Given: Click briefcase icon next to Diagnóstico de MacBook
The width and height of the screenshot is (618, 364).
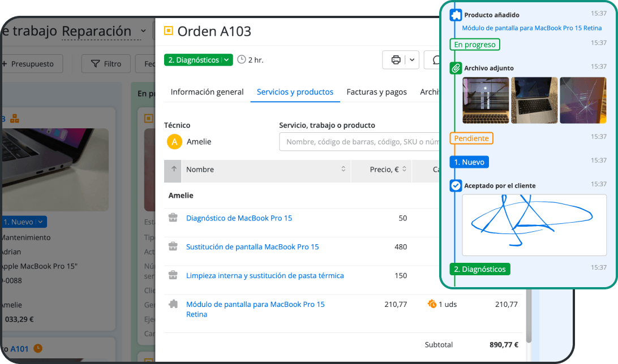Looking at the screenshot, I should coord(173,218).
